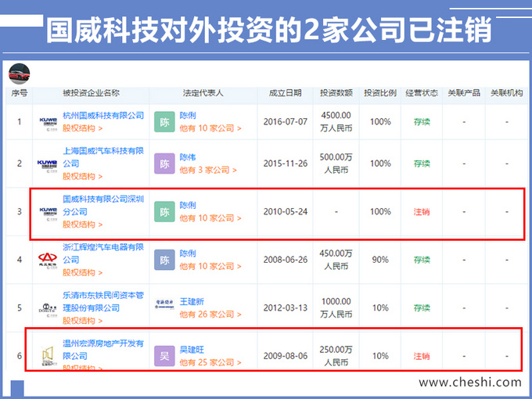532x399 pixels.
Task: Click red logo of 浙江辉煌汽车电器
Action: pos(48,261)
